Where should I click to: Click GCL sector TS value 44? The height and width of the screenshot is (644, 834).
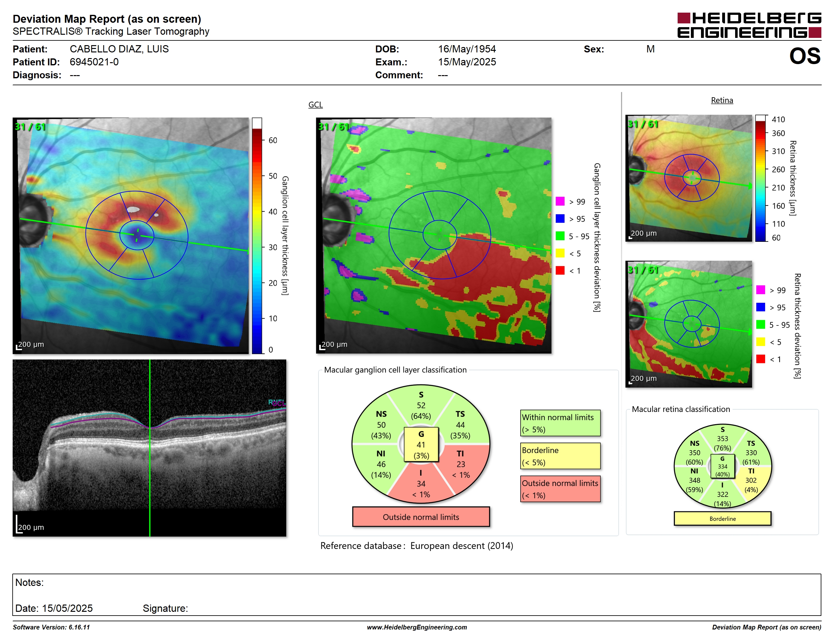(x=460, y=425)
